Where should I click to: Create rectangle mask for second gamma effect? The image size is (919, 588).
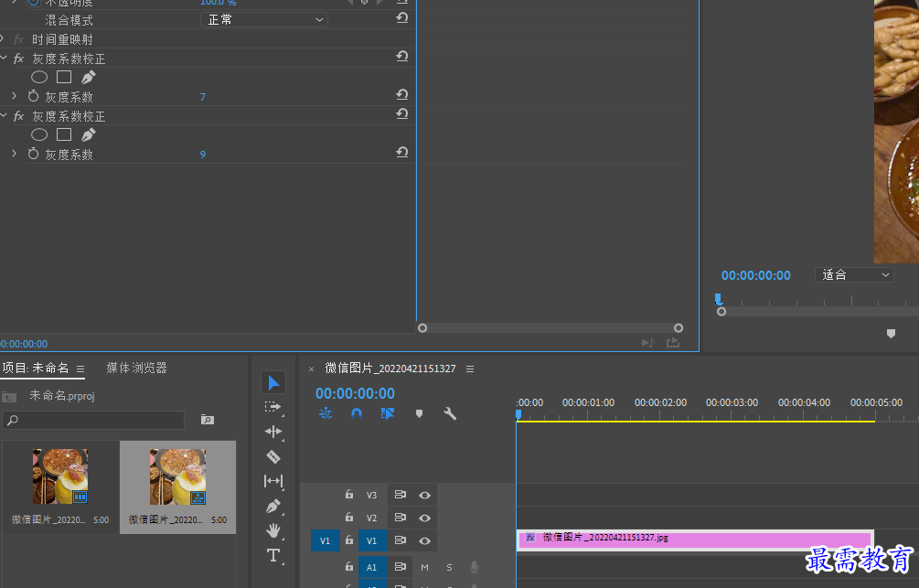[64, 134]
